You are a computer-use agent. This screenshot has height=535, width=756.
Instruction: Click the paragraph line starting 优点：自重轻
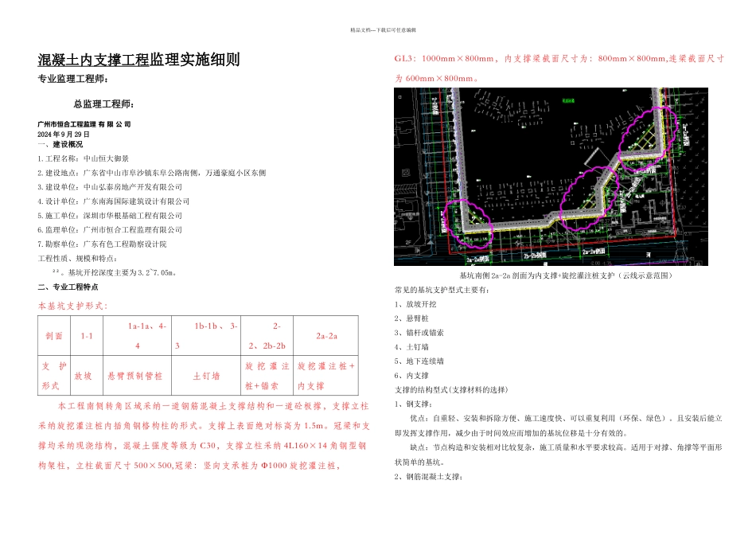566,418
